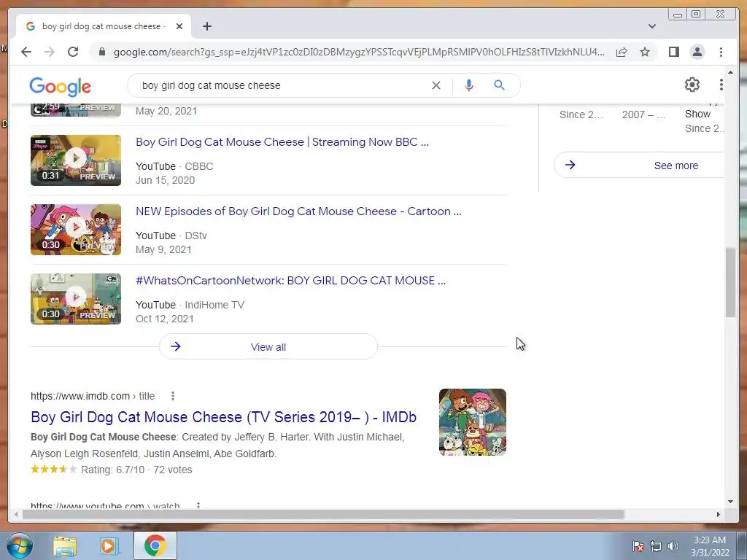747x560 pixels.
Task: Open Google quick settings gear
Action: coord(692,85)
